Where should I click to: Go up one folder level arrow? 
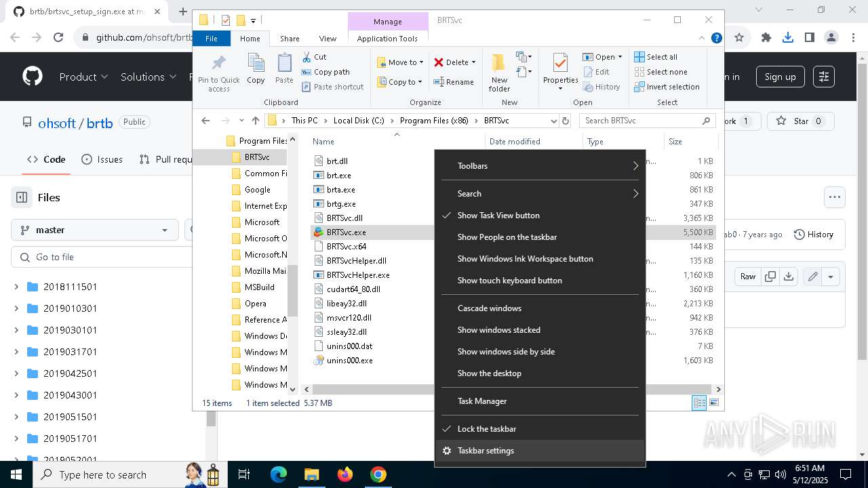point(256,121)
